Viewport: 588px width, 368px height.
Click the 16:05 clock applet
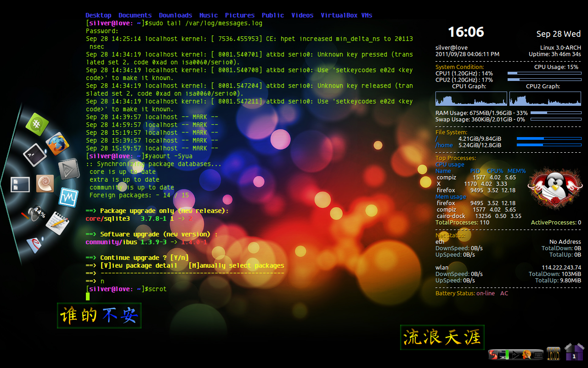tap(554, 353)
